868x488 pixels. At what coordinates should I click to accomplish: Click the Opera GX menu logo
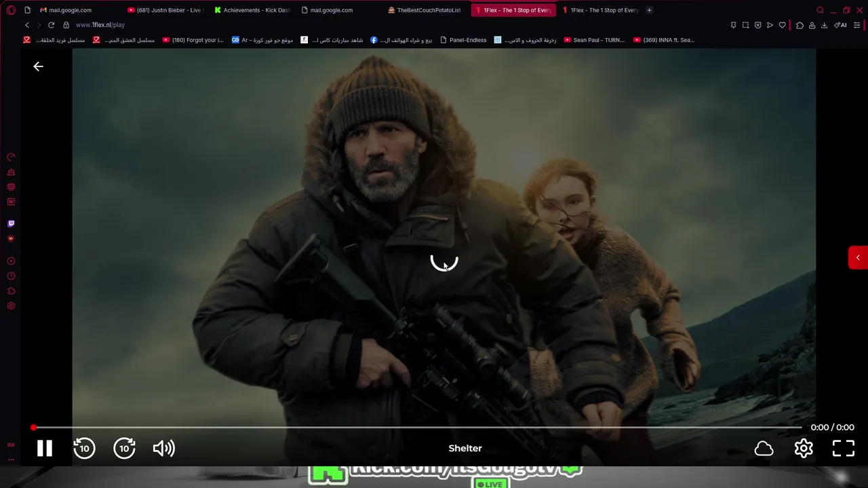11,10
